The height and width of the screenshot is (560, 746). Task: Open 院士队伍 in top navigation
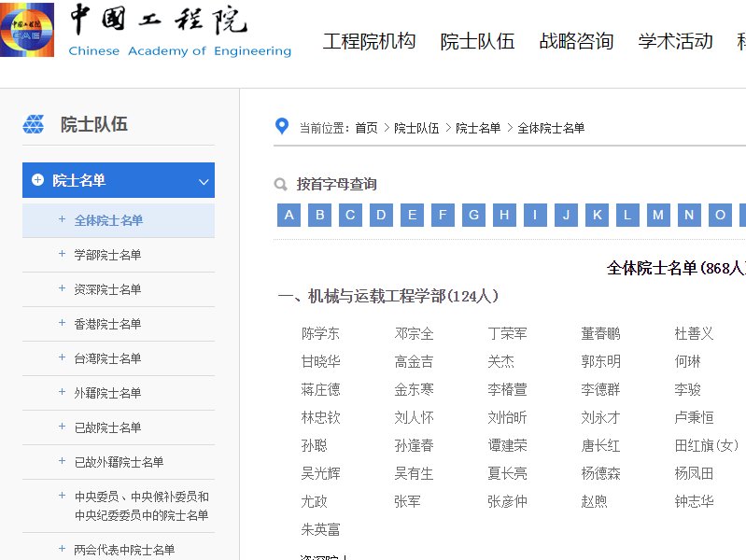click(x=477, y=41)
